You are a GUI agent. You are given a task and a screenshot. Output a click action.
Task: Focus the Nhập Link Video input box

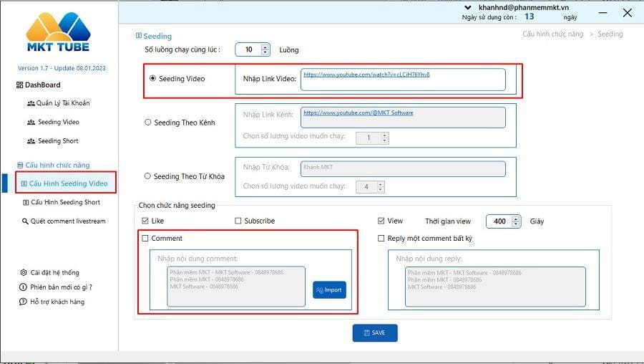(x=403, y=80)
